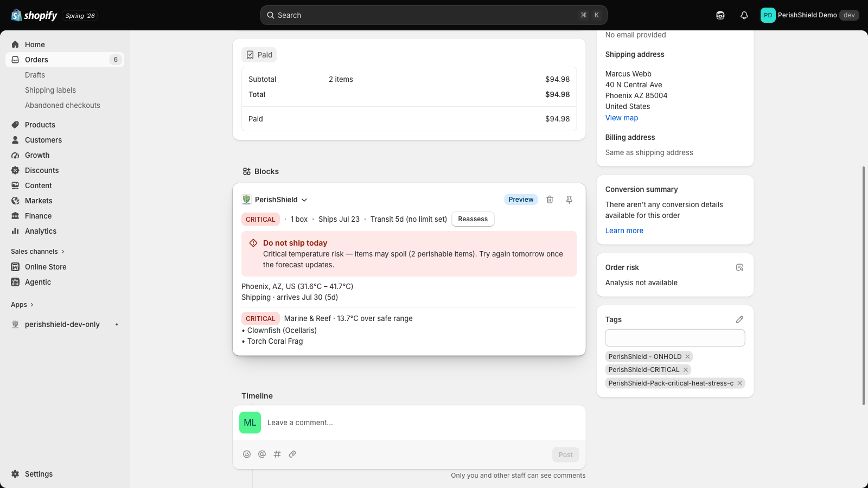
Task: Open order risk analysis icon
Action: click(739, 267)
